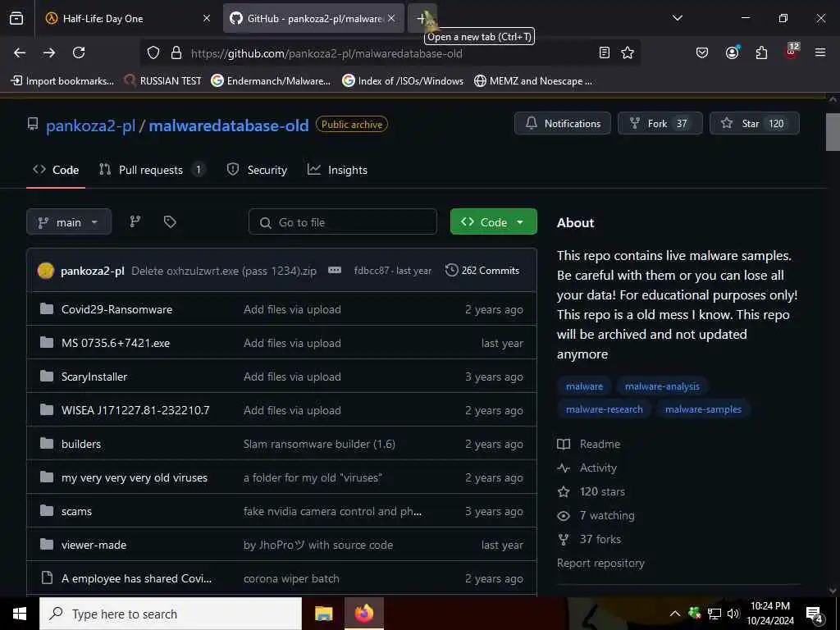
Task: Go forward with the browser forward arrow
Action: point(49,52)
